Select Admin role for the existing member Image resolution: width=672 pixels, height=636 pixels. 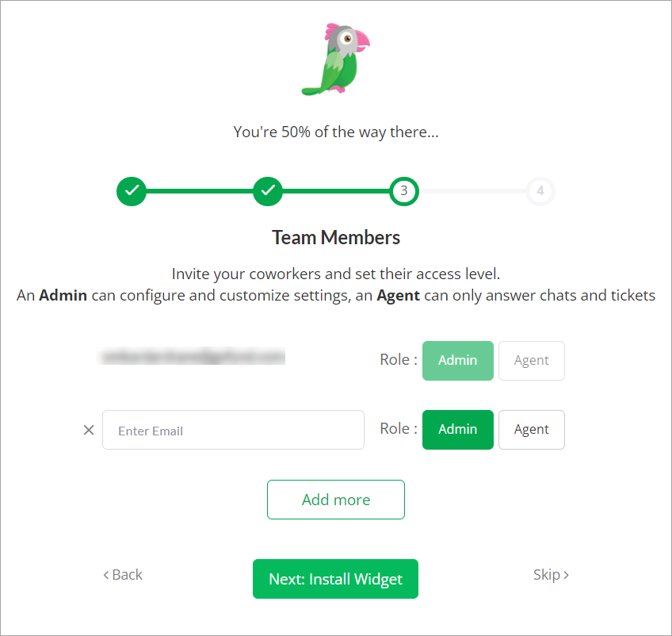[458, 361]
